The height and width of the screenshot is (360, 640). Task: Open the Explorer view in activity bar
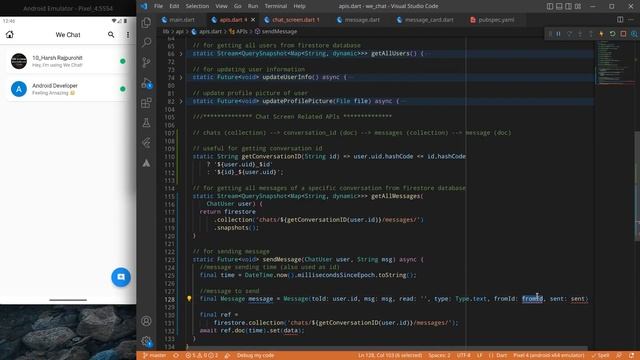146,23
